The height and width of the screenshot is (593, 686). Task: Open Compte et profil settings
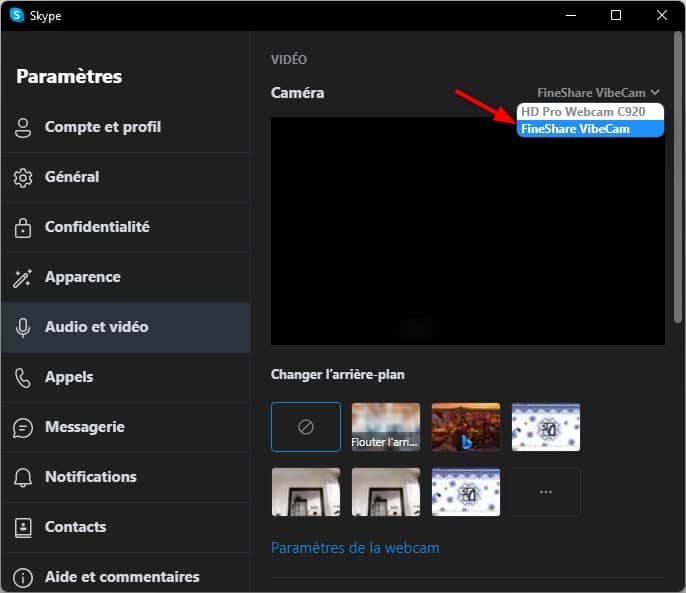[x=126, y=127]
